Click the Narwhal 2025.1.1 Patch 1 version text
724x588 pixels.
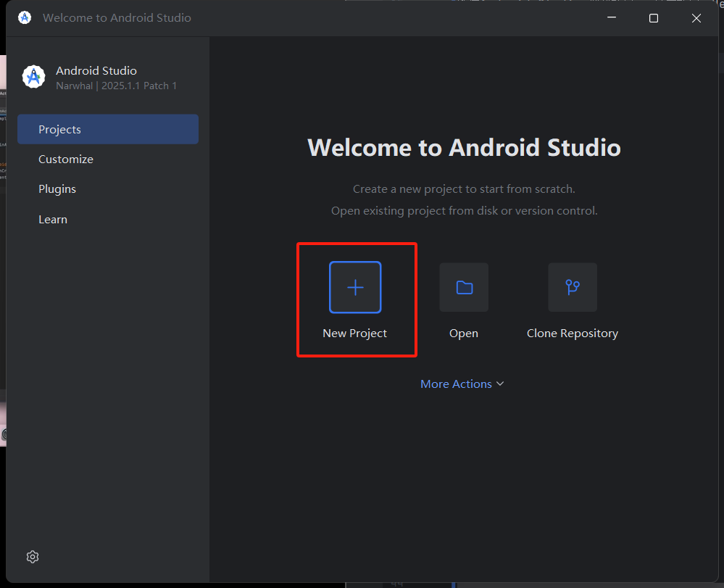[117, 86]
